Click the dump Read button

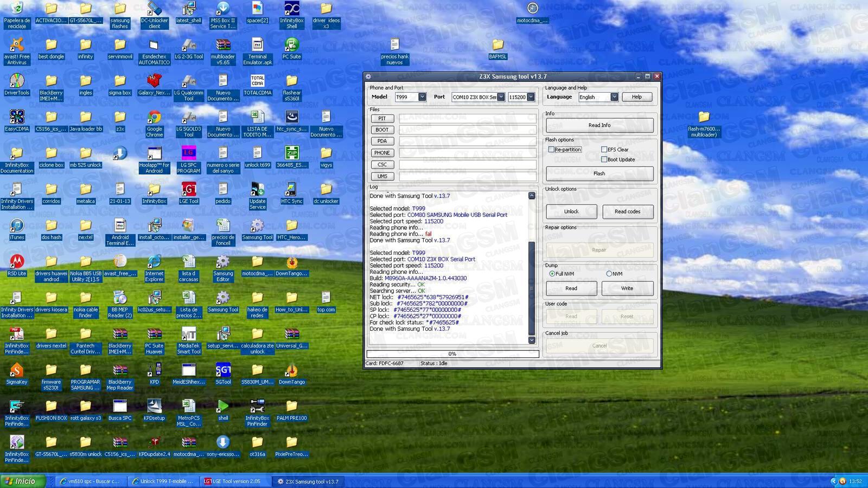point(571,288)
